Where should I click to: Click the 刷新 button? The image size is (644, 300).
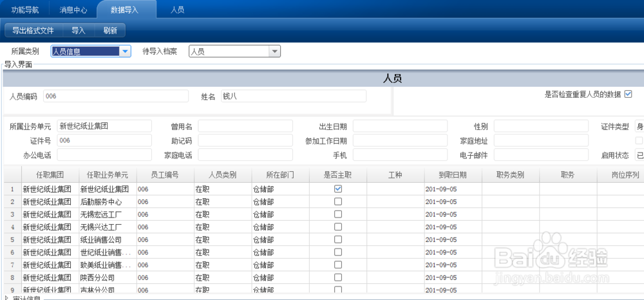click(110, 30)
